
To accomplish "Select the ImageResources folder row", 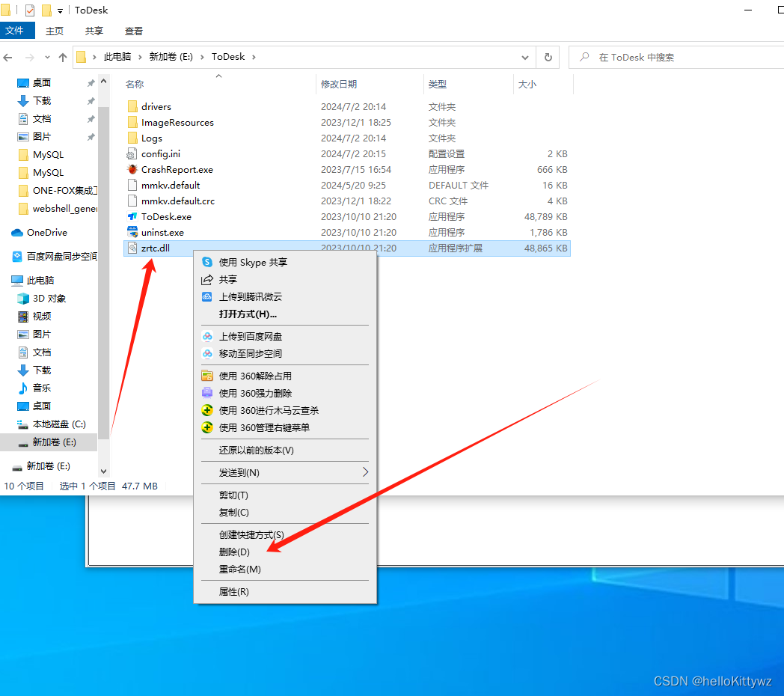I will (x=346, y=123).
